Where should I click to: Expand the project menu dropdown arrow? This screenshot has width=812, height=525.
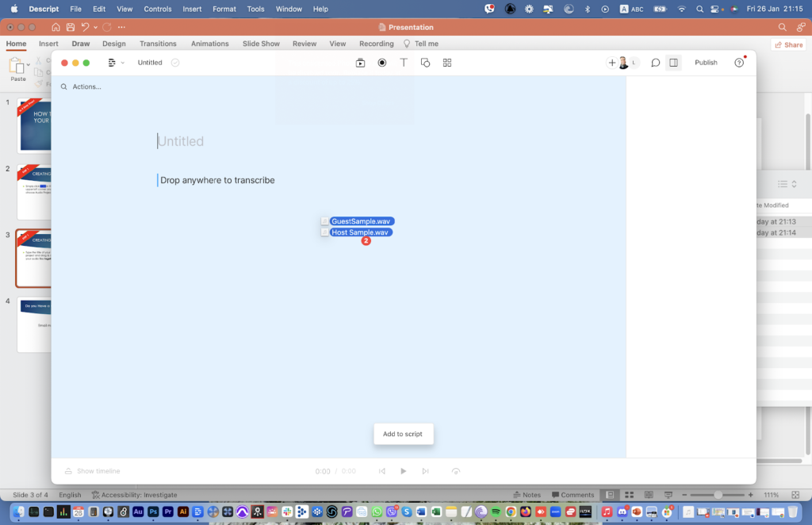point(122,63)
